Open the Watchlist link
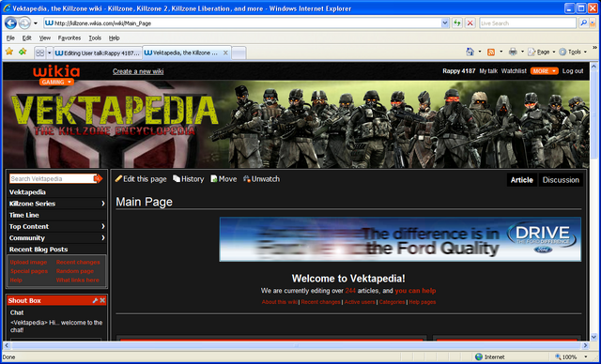Screen dimensions: 601x364 click(514, 70)
